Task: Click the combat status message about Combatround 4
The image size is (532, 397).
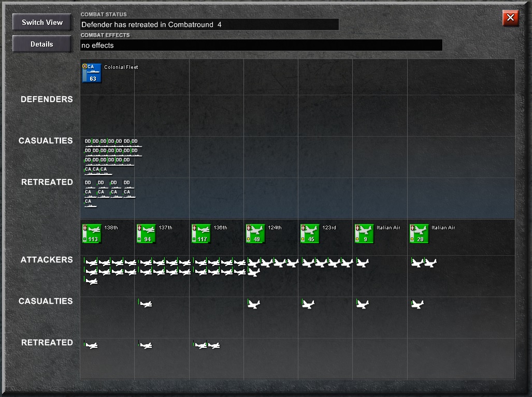Action: [151, 24]
